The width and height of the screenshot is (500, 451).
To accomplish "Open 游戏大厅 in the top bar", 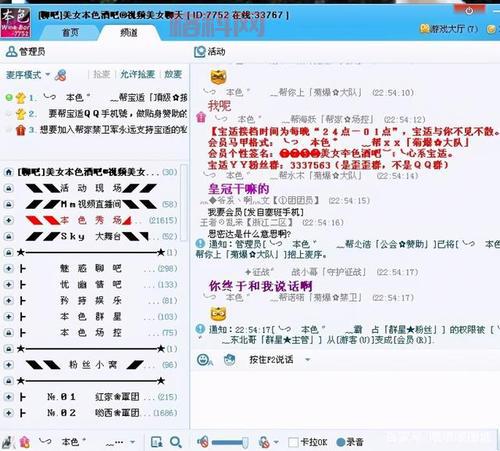I will click(449, 29).
